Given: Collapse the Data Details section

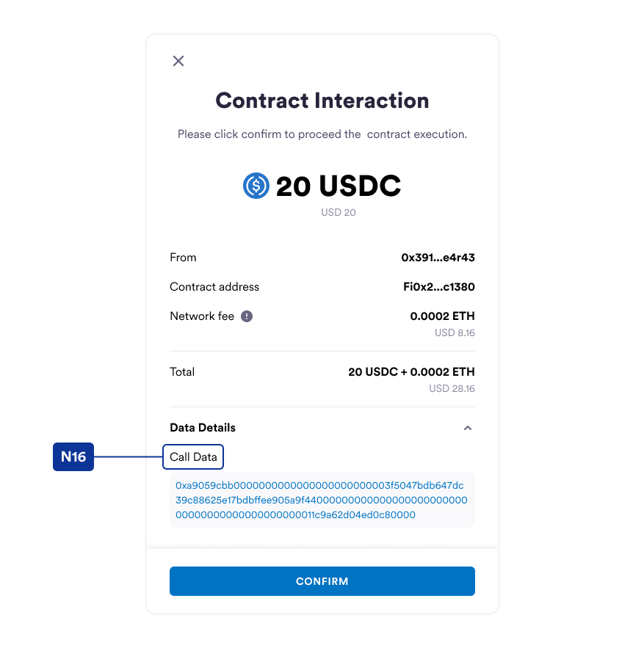Looking at the screenshot, I should pos(467,428).
